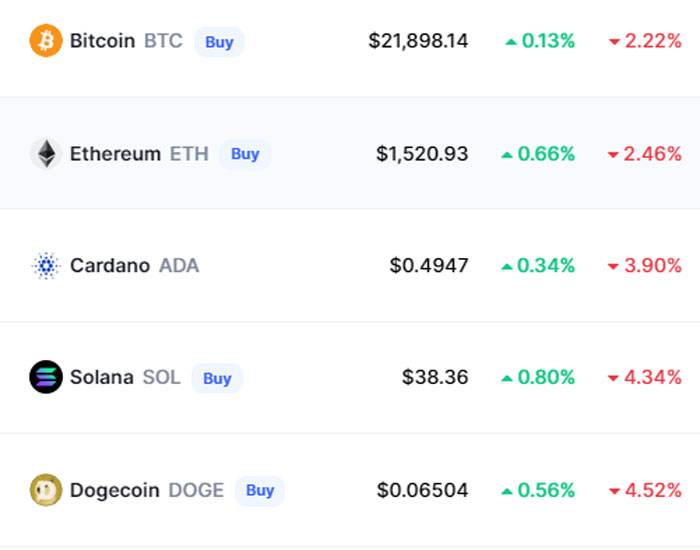
Task: Click the Solana striped logo icon
Action: click(x=46, y=377)
